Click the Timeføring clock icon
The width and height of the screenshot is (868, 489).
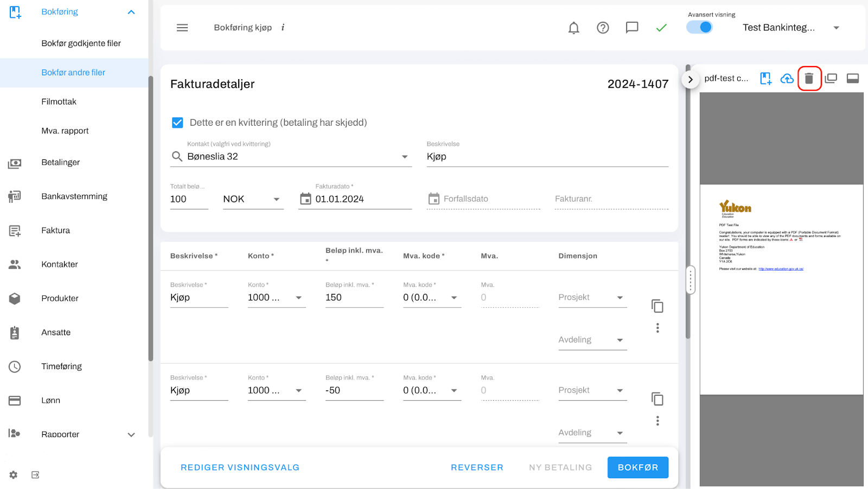click(15, 367)
